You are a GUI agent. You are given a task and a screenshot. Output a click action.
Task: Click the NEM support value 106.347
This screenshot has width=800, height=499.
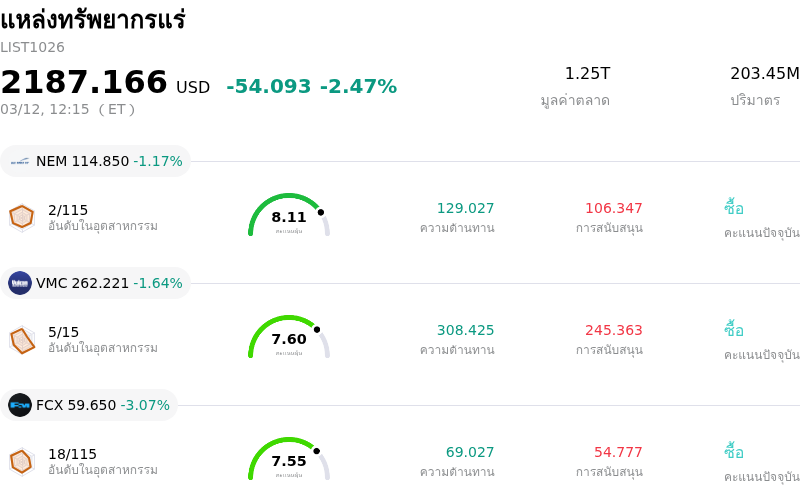(x=613, y=208)
